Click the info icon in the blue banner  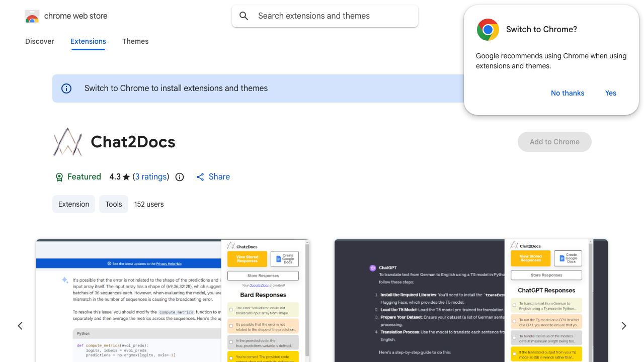coord(66,88)
